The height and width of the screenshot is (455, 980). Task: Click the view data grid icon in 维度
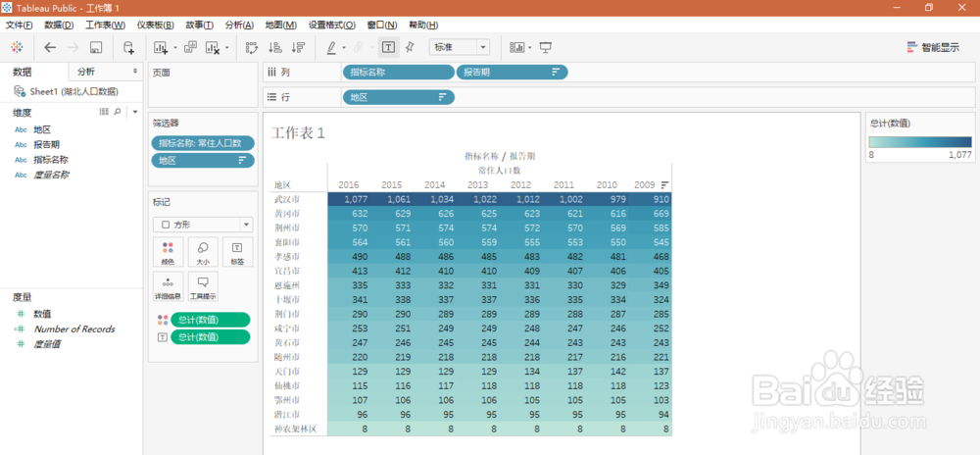tap(105, 111)
